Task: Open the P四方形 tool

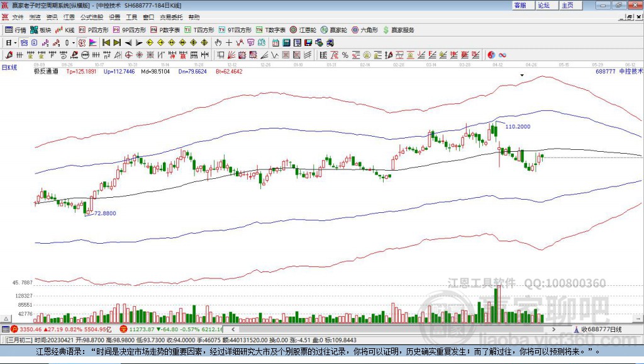Action: coord(94,30)
